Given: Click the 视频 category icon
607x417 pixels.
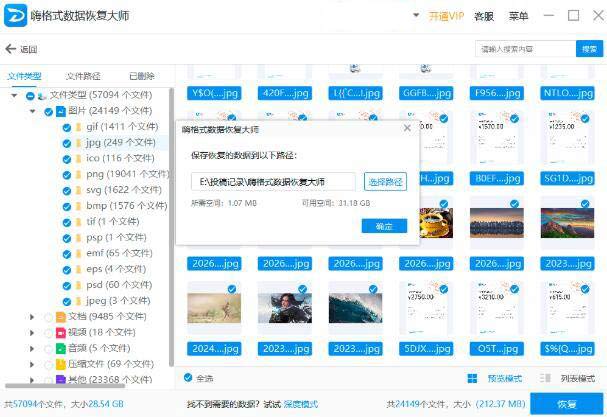Looking at the screenshot, I should 61,333.
